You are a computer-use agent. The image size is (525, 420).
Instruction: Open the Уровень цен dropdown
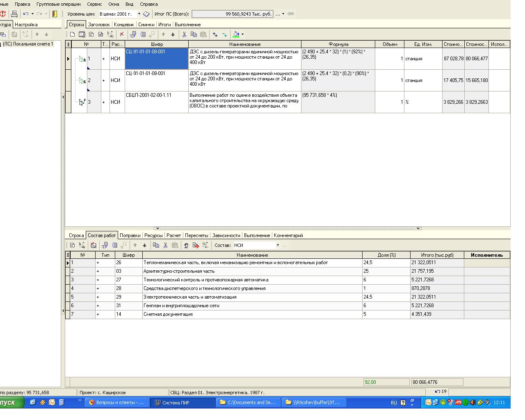coord(139,14)
